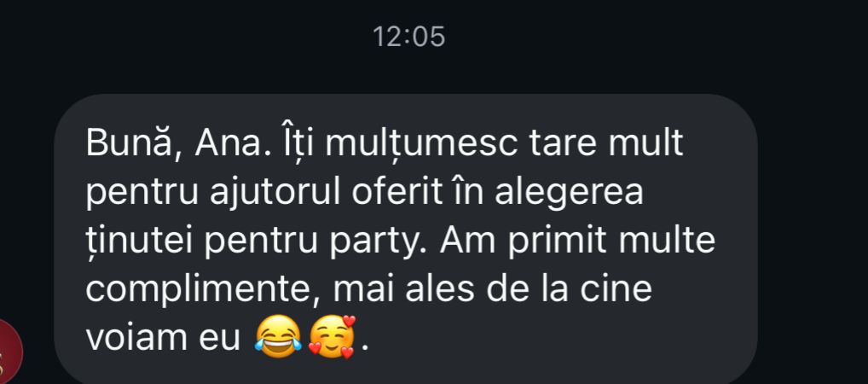Click the word oferit in the message
The width and height of the screenshot is (868, 384).
click(398, 192)
